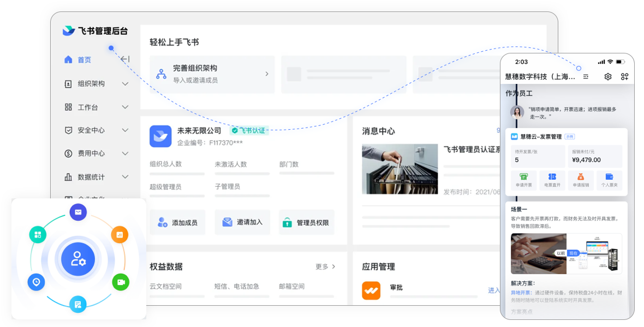Collapse the sidebar with arrow icon

pos(125,59)
